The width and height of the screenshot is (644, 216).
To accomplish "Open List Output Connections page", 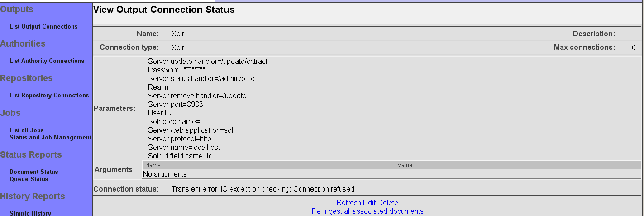I will pyautogui.click(x=43, y=27).
